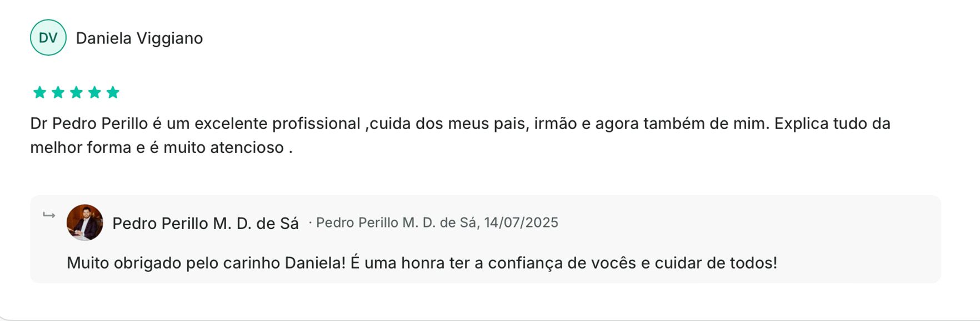This screenshot has height=321, width=980.
Task: Click "Explica tudo da" in the review
Action: [x=832, y=124]
